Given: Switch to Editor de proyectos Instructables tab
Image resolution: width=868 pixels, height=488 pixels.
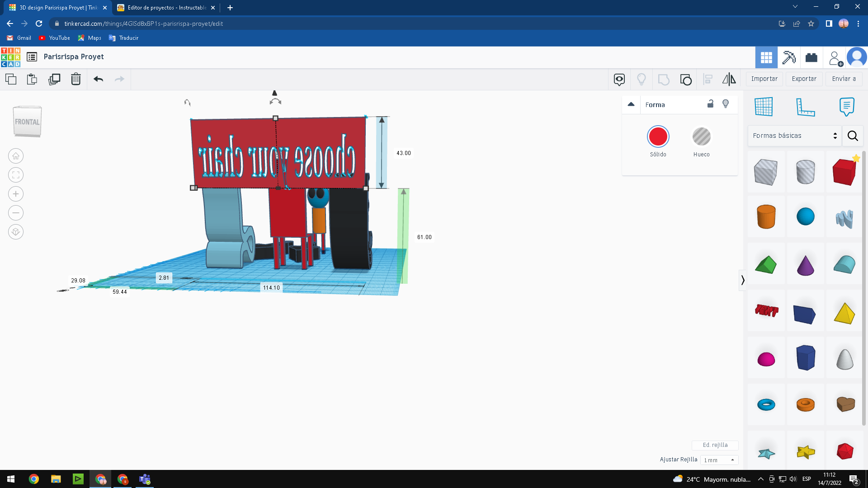Looking at the screenshot, I should pyautogui.click(x=166, y=8).
